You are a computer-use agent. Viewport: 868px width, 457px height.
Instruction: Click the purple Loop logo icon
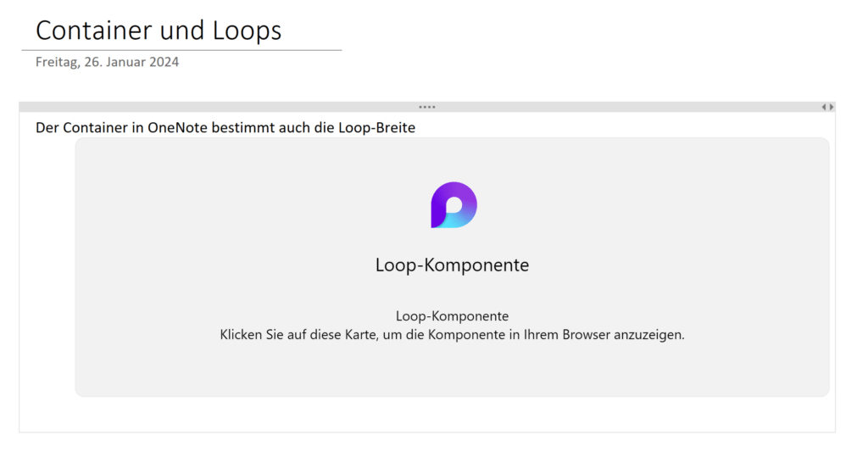click(454, 205)
